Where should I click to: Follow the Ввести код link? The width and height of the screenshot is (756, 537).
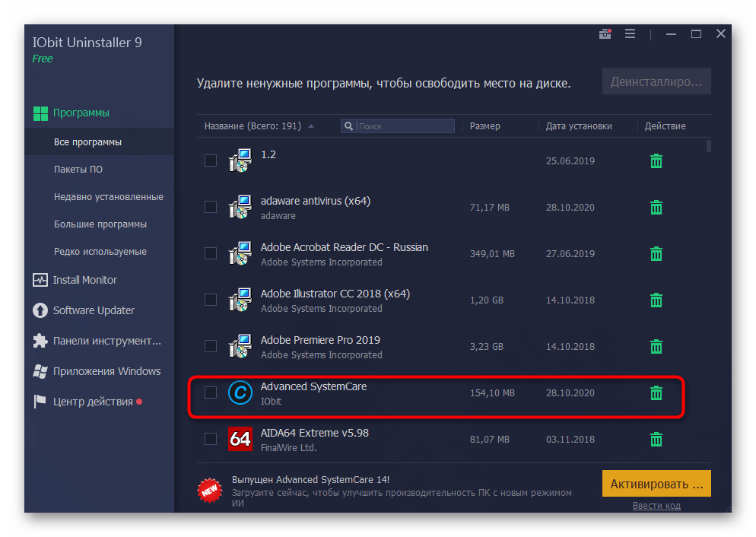coord(656,506)
